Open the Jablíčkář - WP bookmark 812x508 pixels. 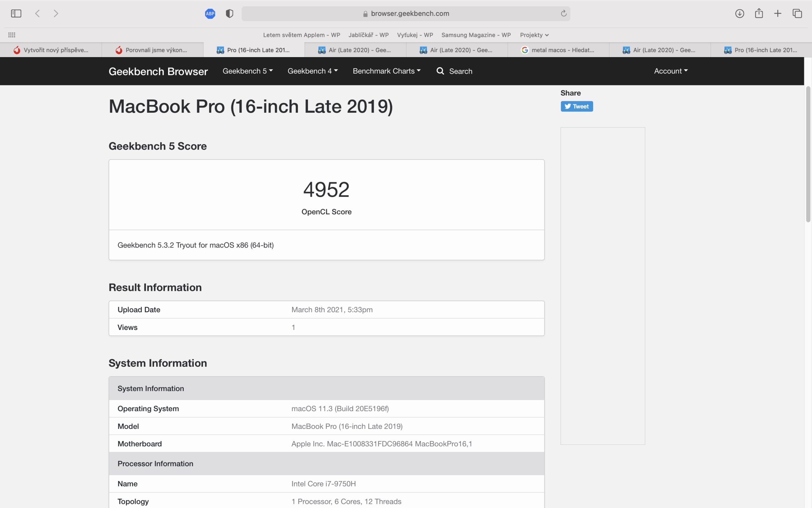pyautogui.click(x=369, y=35)
